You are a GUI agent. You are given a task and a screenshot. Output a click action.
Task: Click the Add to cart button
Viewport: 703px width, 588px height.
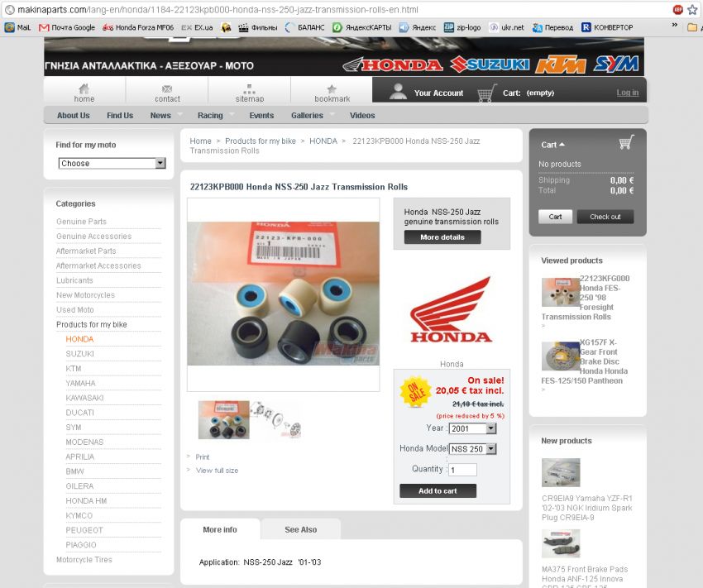438,490
